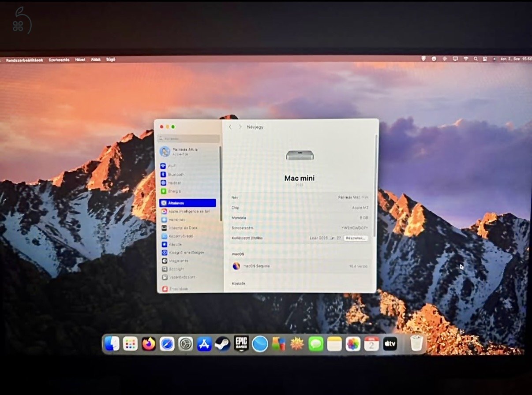This screenshot has width=532, height=395.
Task: Open Értesítések (Notifications) settings
Action: coord(188,289)
